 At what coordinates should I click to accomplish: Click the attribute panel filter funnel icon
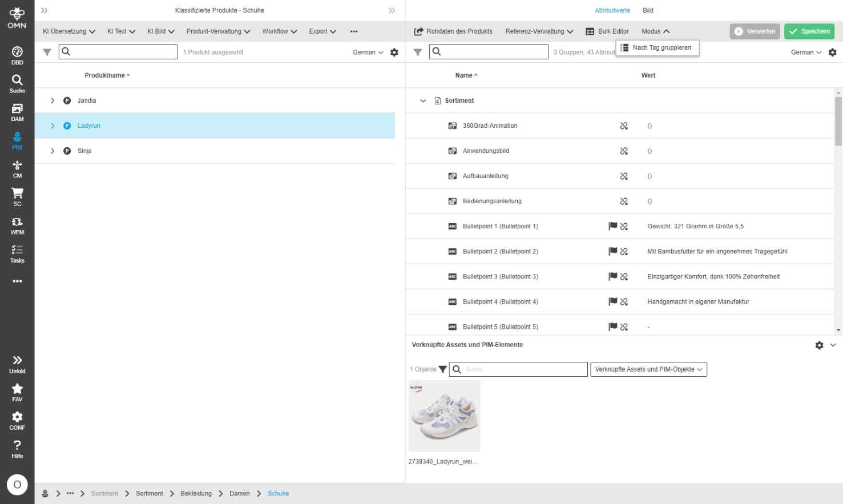tap(418, 53)
